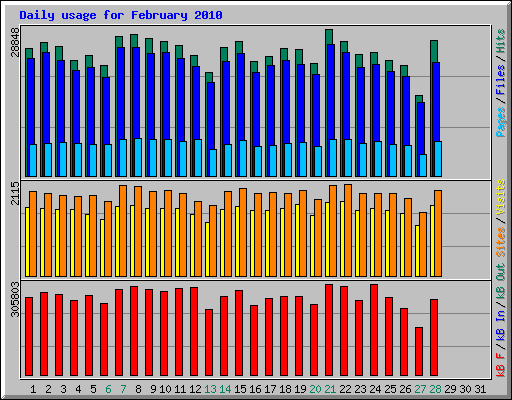The image size is (512, 400).
Task: Click day label 26 on the x-axis
Action: click(405, 389)
